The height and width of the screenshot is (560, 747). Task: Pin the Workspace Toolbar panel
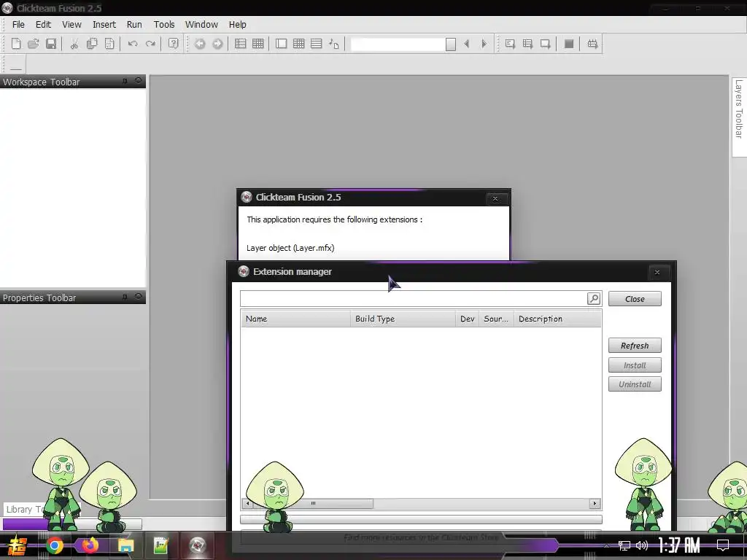(125, 81)
